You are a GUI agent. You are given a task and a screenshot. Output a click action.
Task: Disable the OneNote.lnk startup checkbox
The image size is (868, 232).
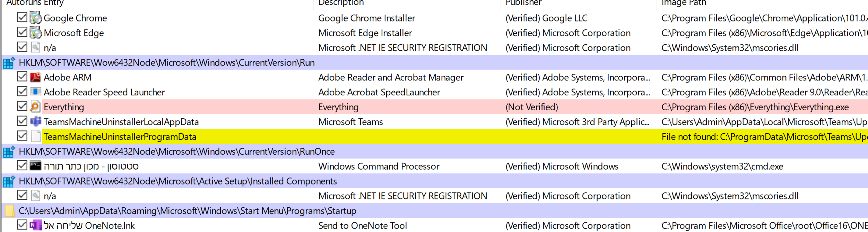point(22,225)
